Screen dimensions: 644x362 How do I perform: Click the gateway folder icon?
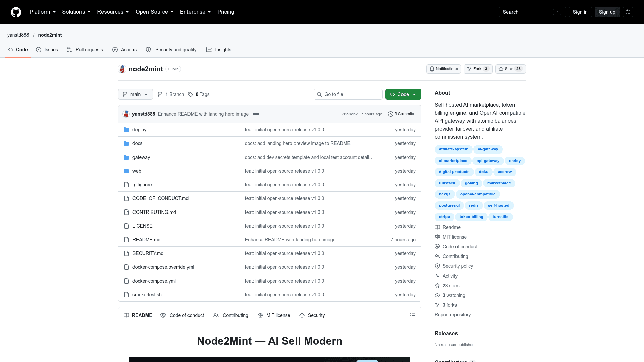pos(126,157)
